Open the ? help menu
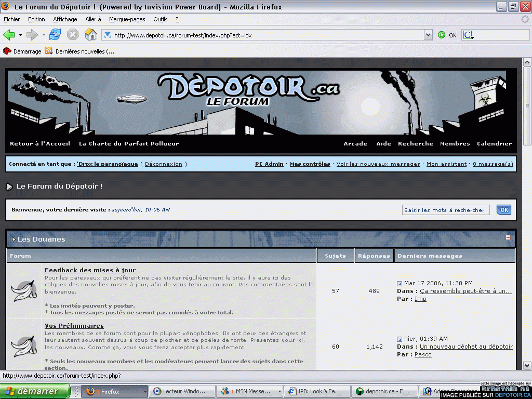 tap(177, 19)
